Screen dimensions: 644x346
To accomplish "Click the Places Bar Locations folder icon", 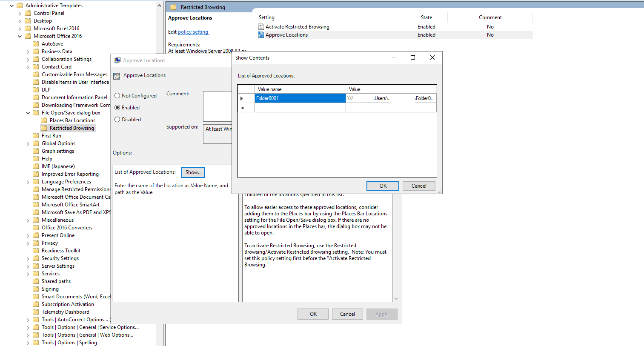I will click(44, 120).
